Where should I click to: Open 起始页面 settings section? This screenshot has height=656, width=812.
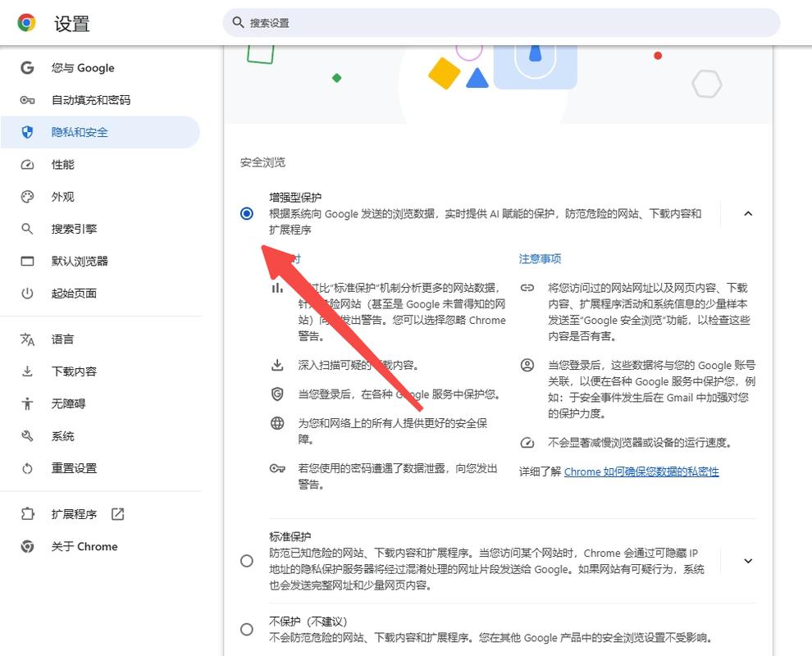[100, 293]
